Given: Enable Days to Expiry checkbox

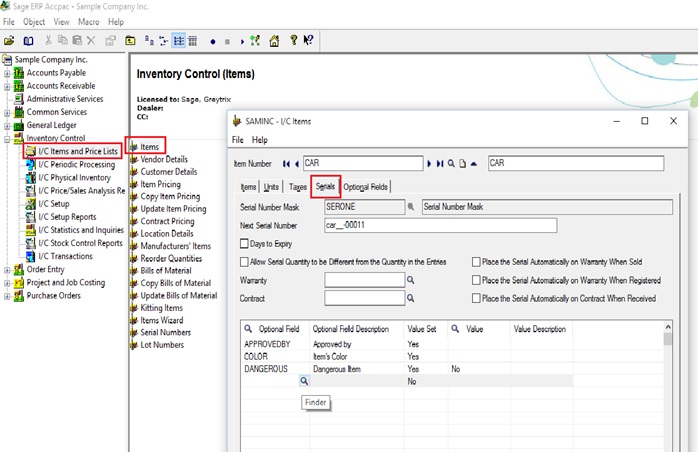Looking at the screenshot, I should [244, 244].
